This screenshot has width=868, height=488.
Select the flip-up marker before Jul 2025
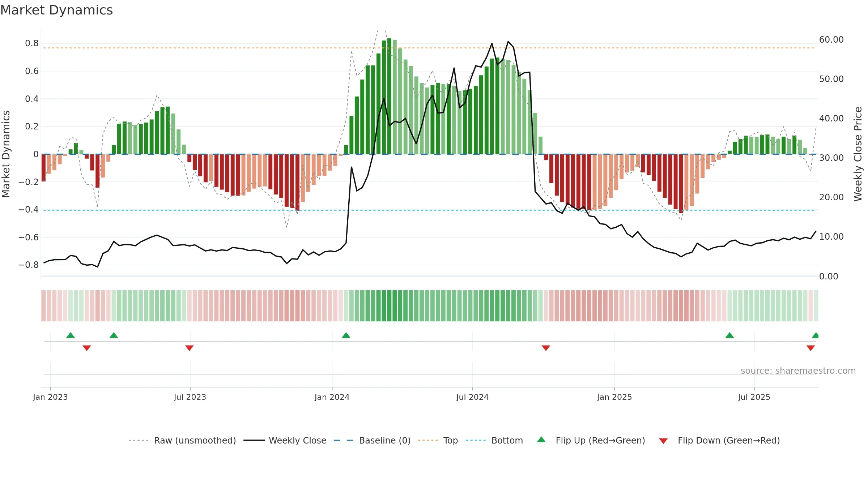coord(729,335)
